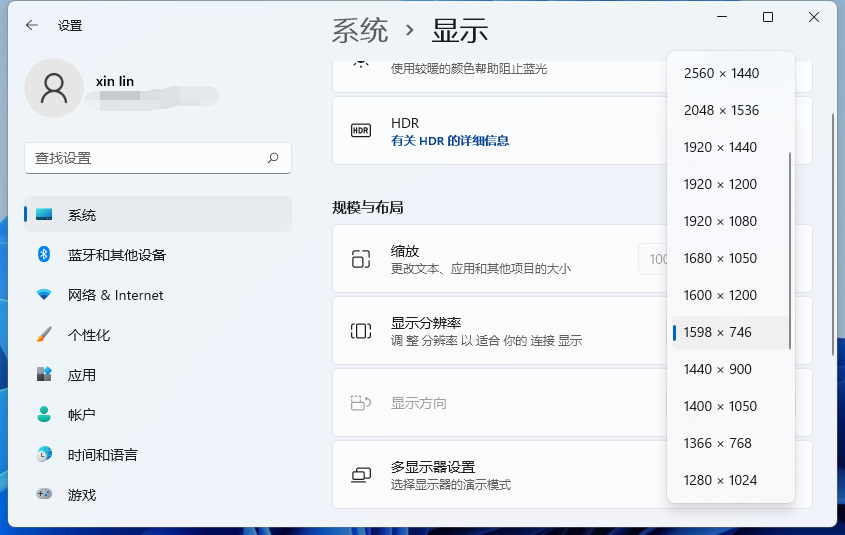This screenshot has height=535, width=845.
Task: Click the 系统 breadcrumb in page title
Action: point(360,31)
